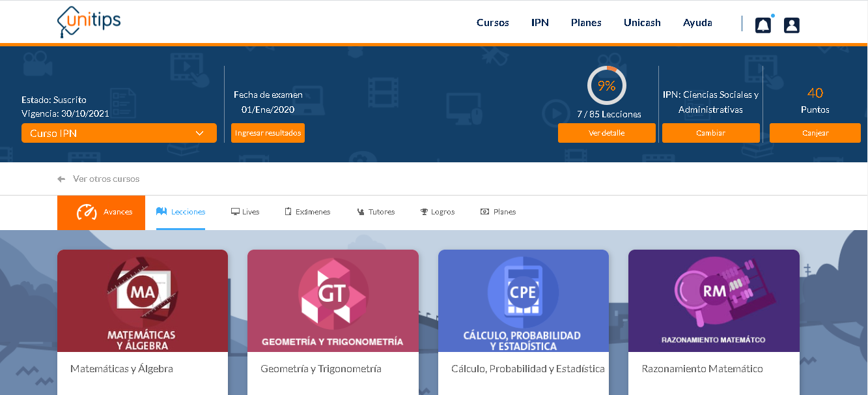Click the Ver detalle button

[x=607, y=133]
